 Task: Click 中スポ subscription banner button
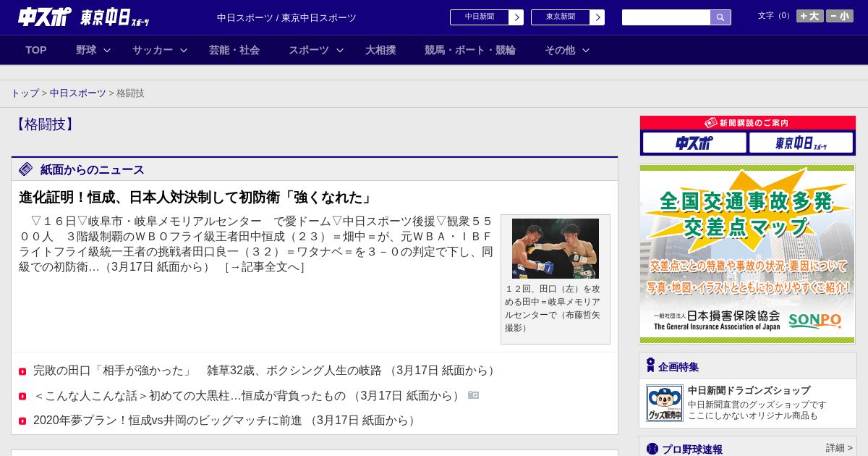click(x=694, y=143)
